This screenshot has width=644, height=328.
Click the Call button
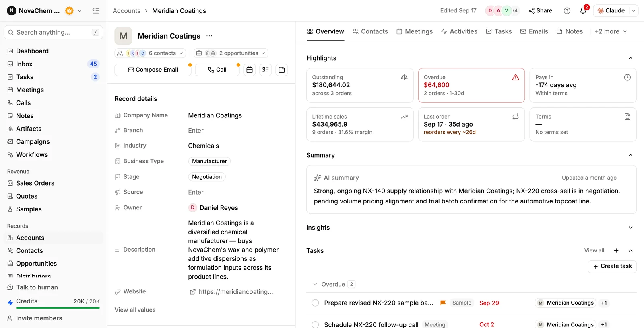coord(217,70)
